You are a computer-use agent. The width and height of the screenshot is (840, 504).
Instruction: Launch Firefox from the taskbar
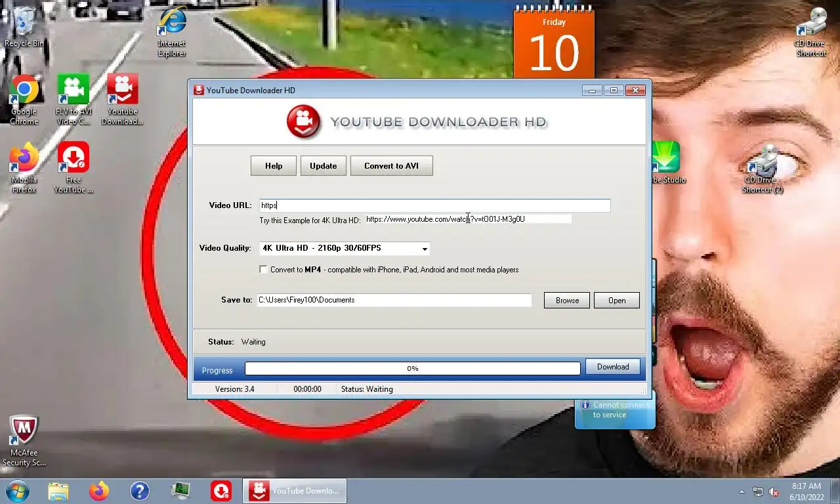point(99,491)
